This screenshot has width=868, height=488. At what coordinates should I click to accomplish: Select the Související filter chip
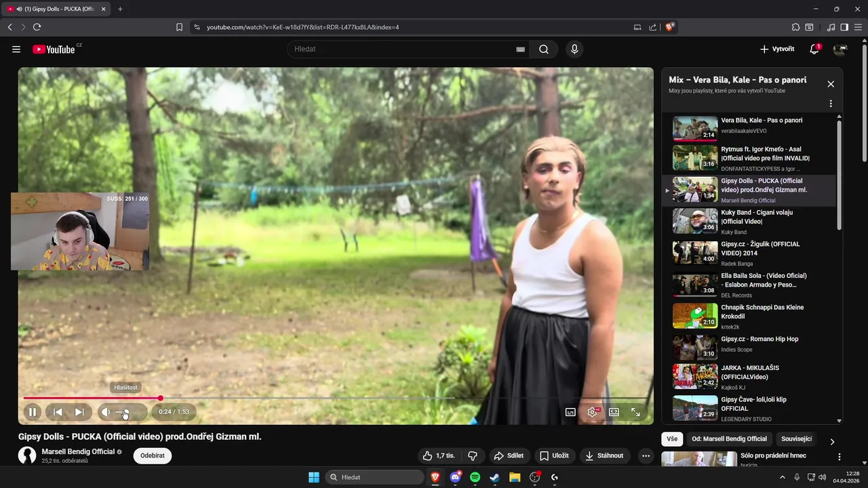point(796,439)
